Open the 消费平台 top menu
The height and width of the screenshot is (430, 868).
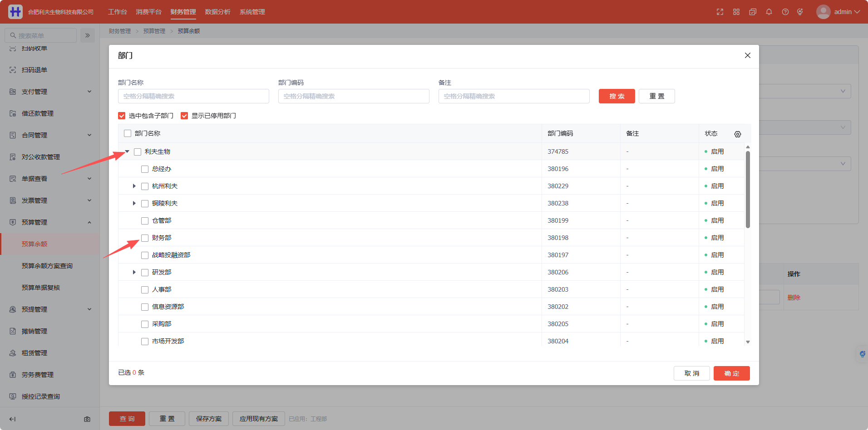click(x=148, y=12)
